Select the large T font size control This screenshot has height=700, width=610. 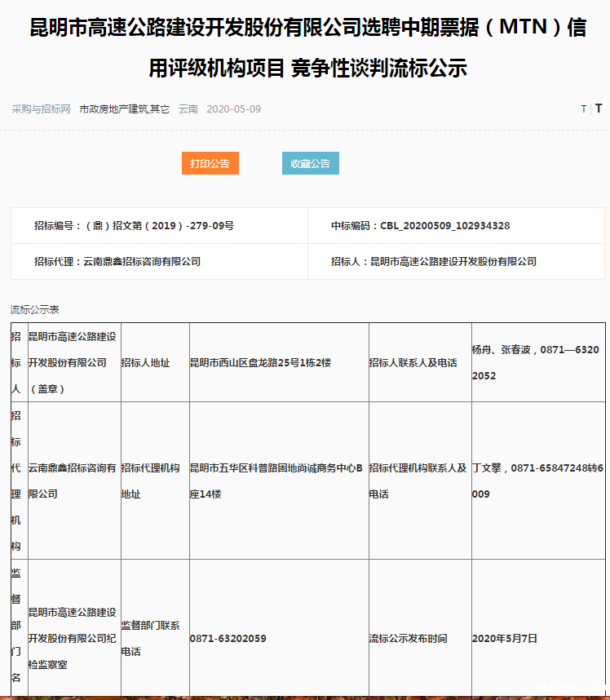(x=599, y=109)
